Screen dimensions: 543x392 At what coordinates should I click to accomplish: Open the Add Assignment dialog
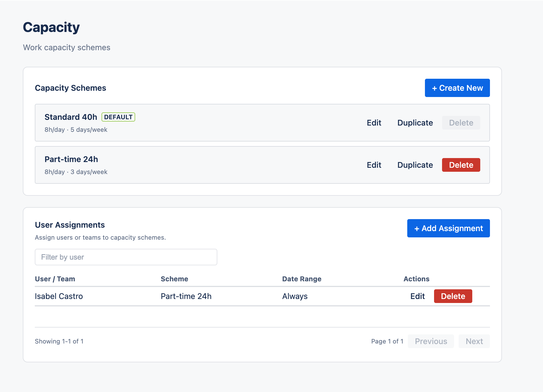pyautogui.click(x=449, y=228)
